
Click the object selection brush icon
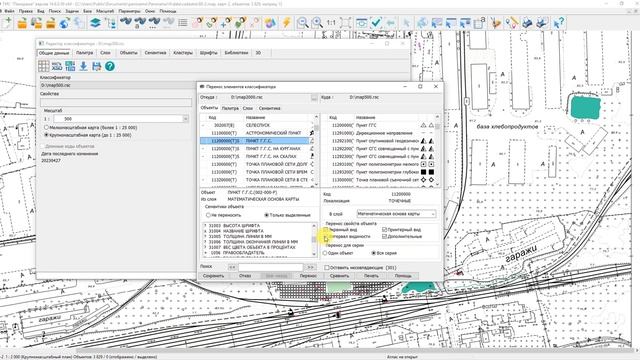(x=496, y=23)
